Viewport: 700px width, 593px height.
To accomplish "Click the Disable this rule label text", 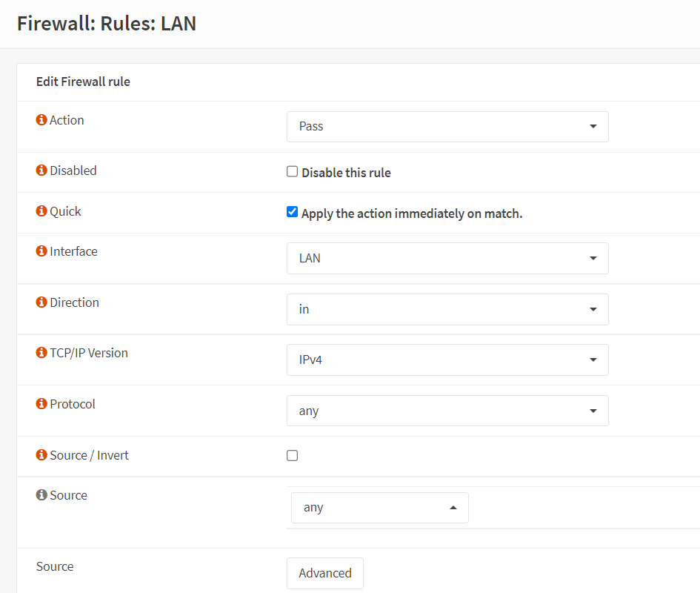I will [x=346, y=173].
